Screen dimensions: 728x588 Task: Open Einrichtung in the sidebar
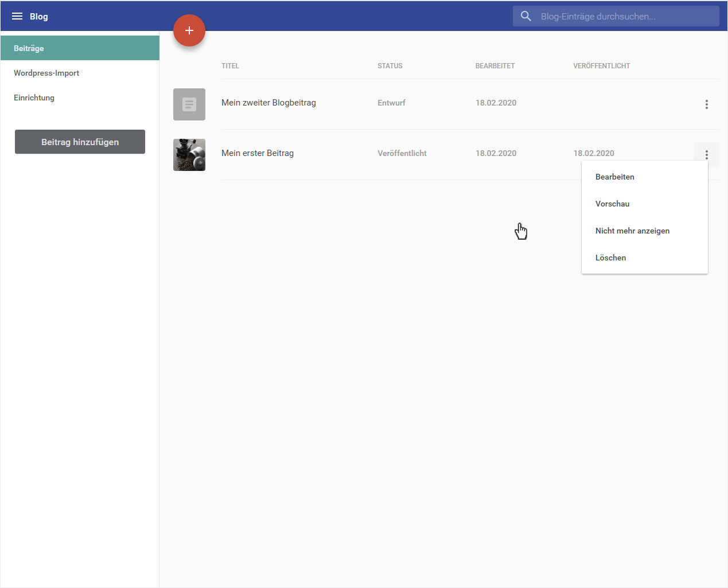point(80,98)
